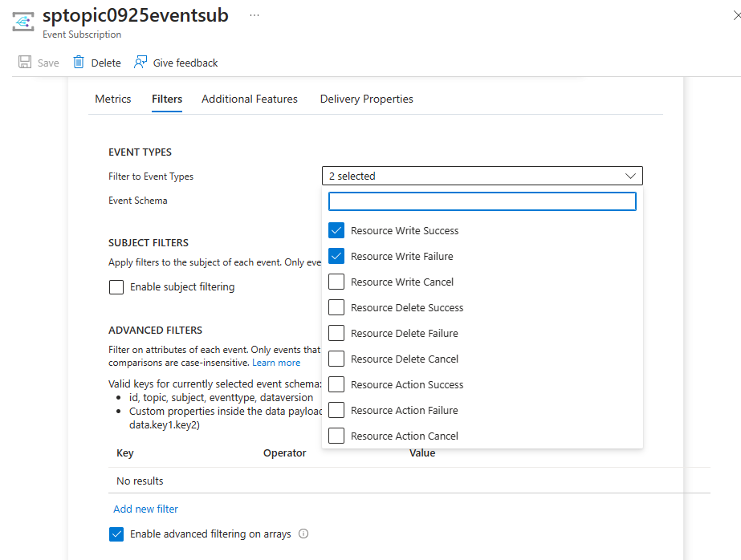This screenshot has height=560, width=741.
Task: Click the event type search box
Action: pos(482,201)
